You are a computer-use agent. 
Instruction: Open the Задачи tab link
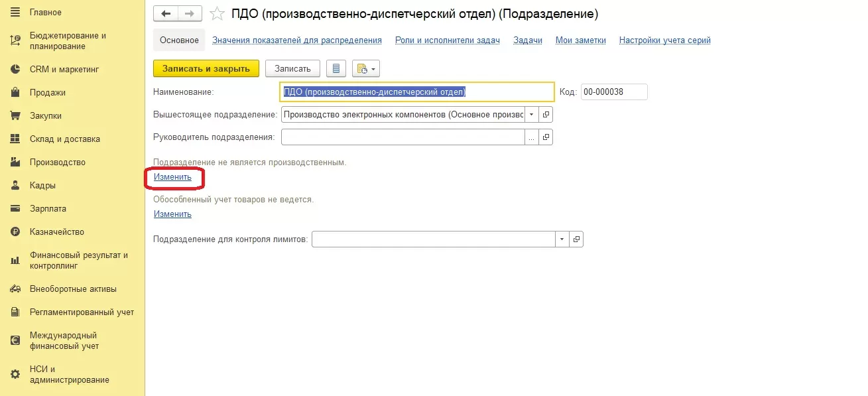pos(528,40)
